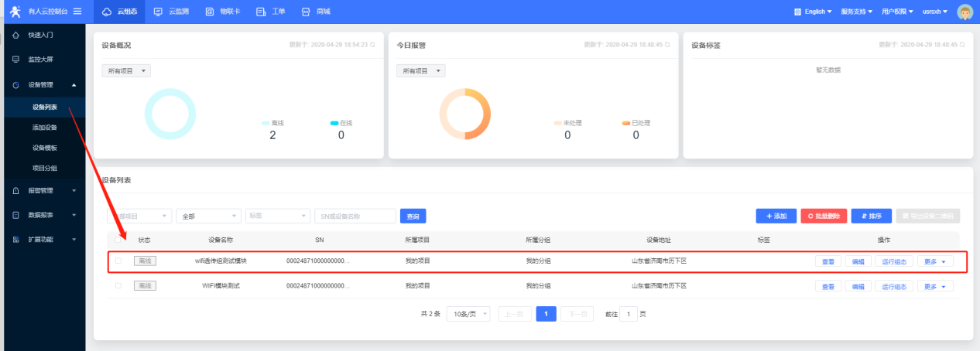Open 所有项目 dropdown in 设备概况 card
This screenshot has width=980, height=351.
coord(126,71)
